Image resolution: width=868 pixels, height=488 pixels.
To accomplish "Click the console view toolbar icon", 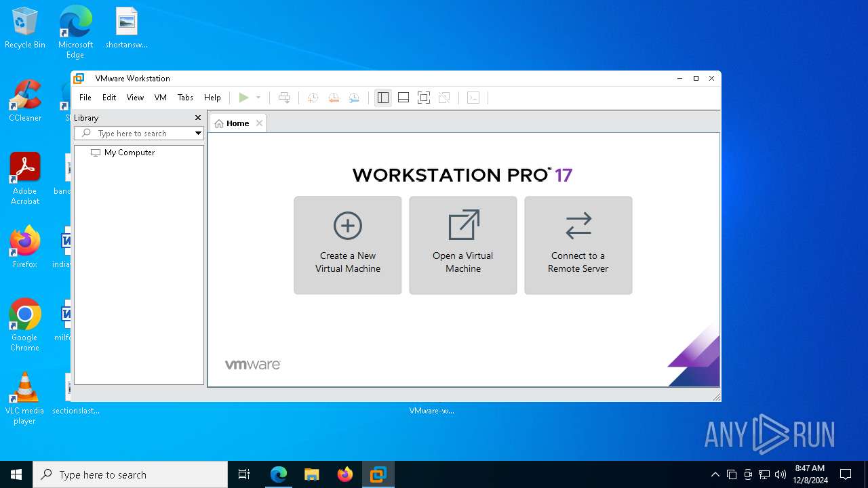I will click(473, 98).
